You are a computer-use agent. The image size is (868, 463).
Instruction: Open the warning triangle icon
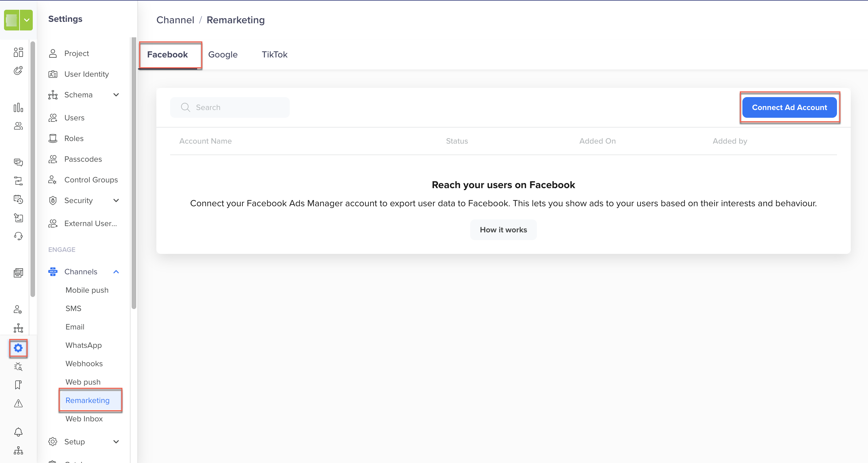[x=18, y=403]
